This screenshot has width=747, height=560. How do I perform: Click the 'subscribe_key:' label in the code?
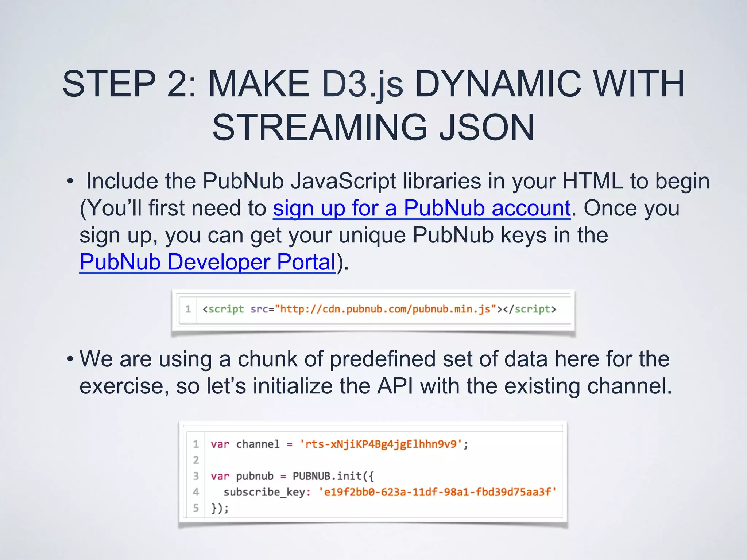[x=267, y=492]
